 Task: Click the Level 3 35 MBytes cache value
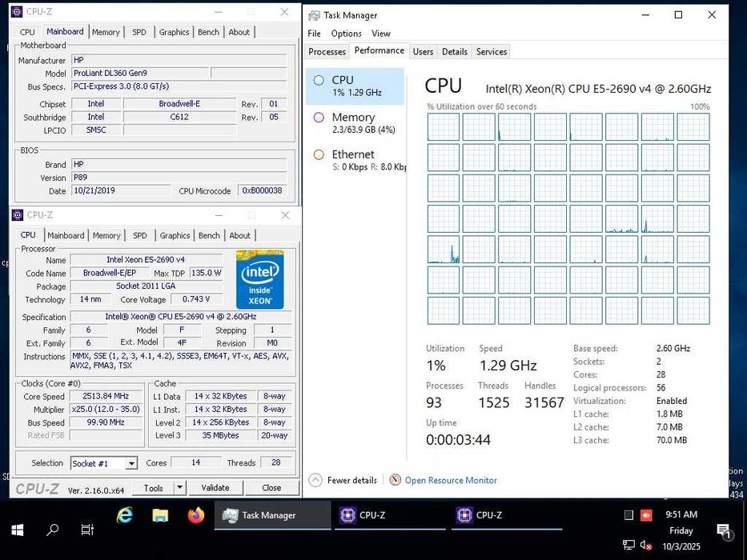click(220, 435)
